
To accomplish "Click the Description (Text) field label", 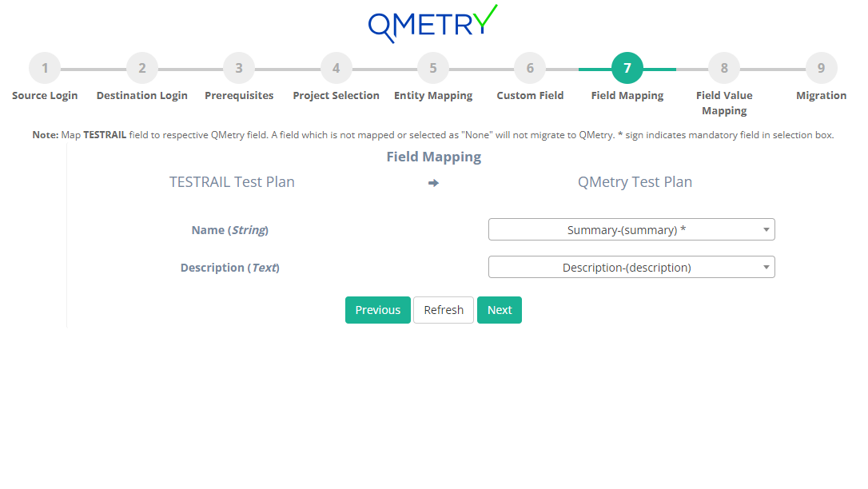I will click(x=229, y=268).
